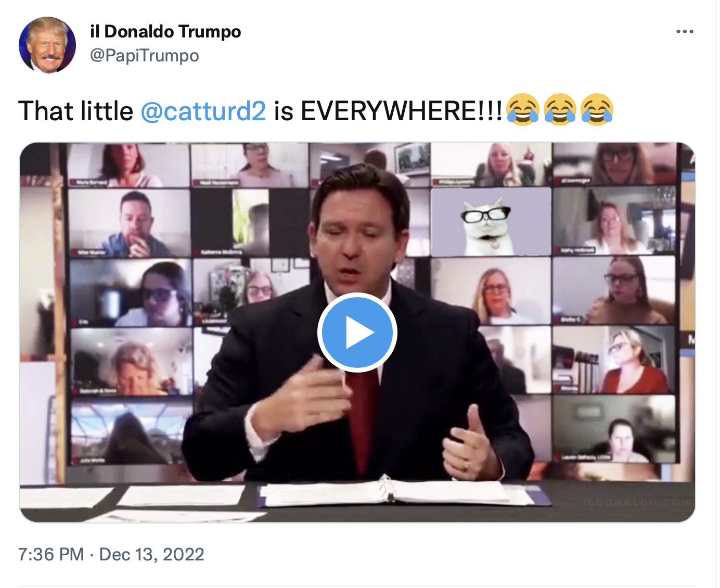Click the 7:36 PM timestamp
This screenshot has height=588, width=720.
pyautogui.click(x=51, y=554)
